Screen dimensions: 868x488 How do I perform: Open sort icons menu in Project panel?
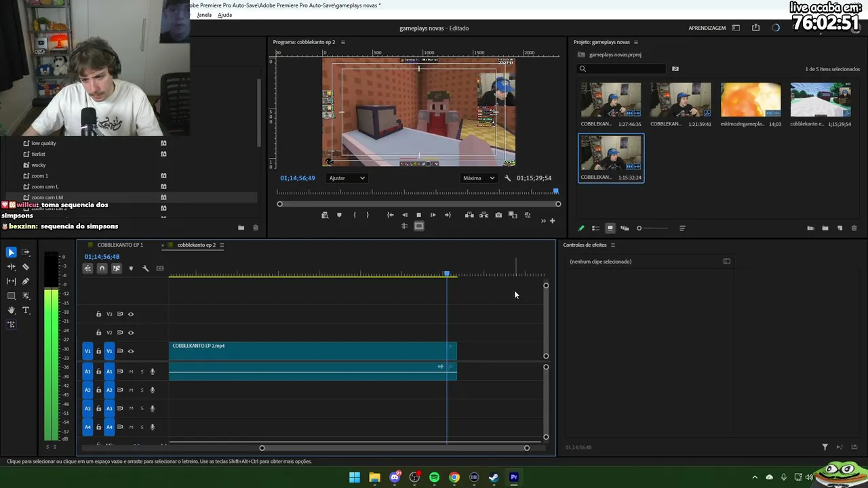[682, 228]
